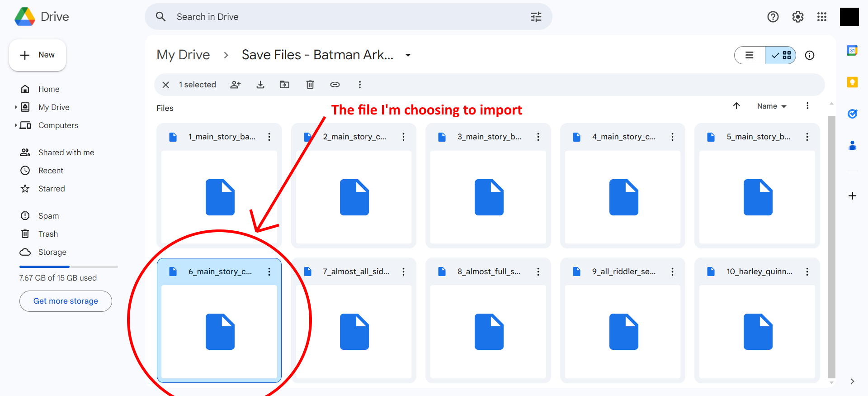This screenshot has height=396, width=868.
Task: Expand My Drive in the sidebar tree
Action: [x=16, y=107]
